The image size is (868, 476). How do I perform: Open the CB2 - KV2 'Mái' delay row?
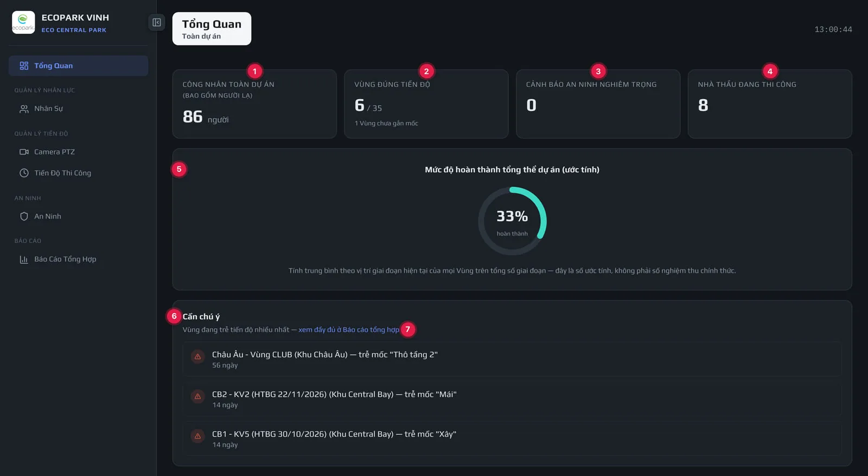point(512,399)
